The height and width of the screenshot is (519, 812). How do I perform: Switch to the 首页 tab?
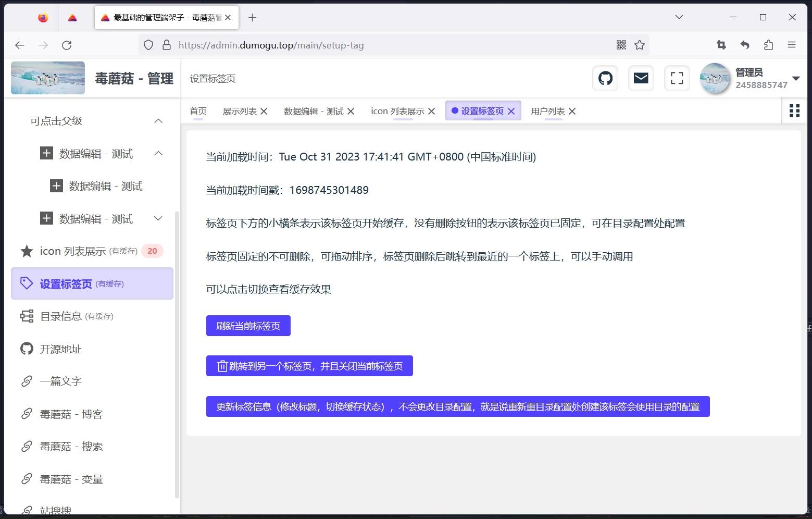click(x=197, y=110)
